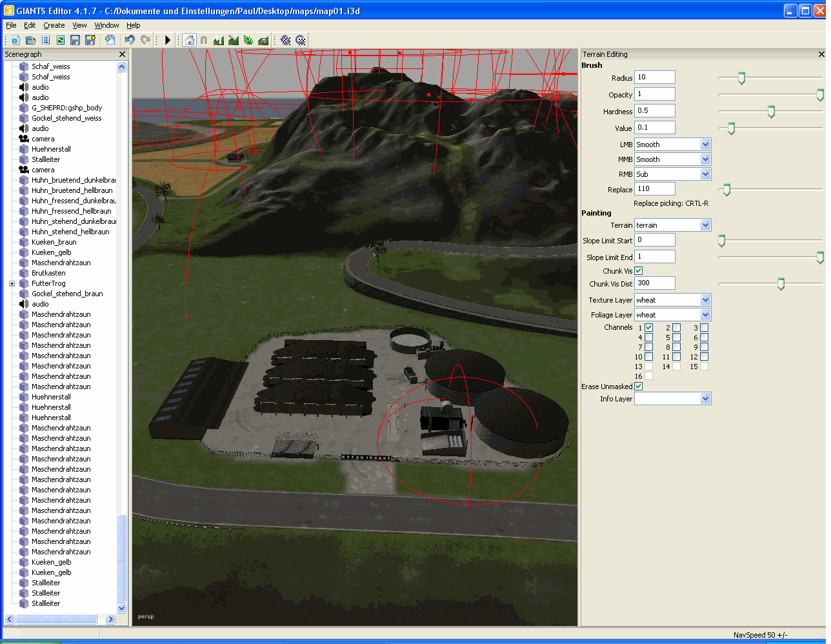Select the terrain sculpt mode icon

[x=219, y=40]
